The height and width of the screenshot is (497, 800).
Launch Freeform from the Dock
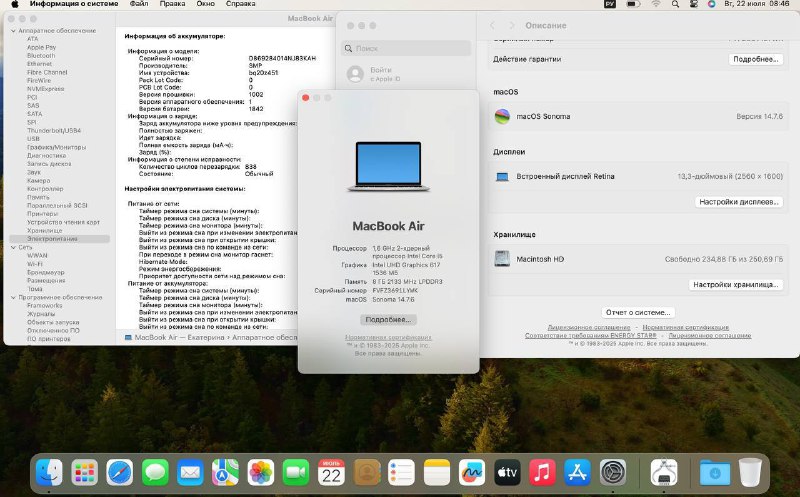[x=472, y=473]
